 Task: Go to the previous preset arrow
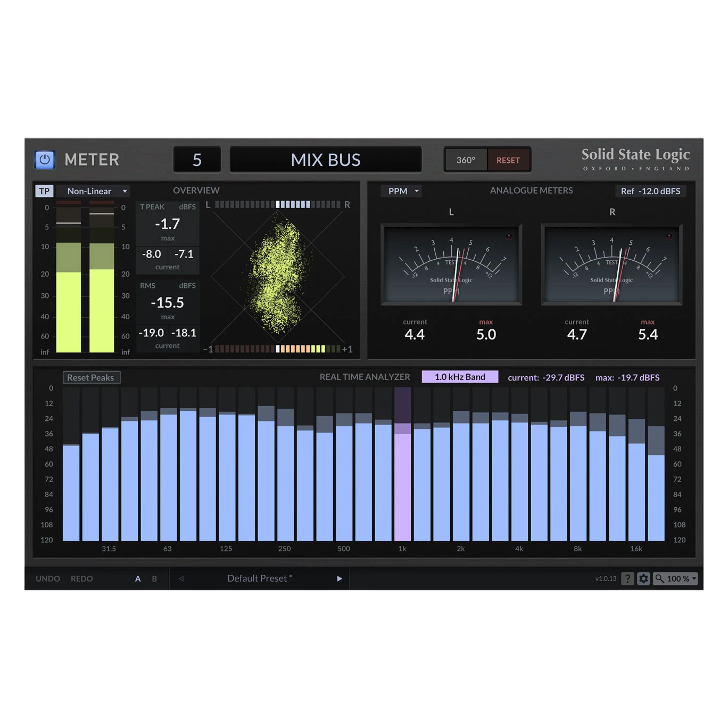coord(181,578)
